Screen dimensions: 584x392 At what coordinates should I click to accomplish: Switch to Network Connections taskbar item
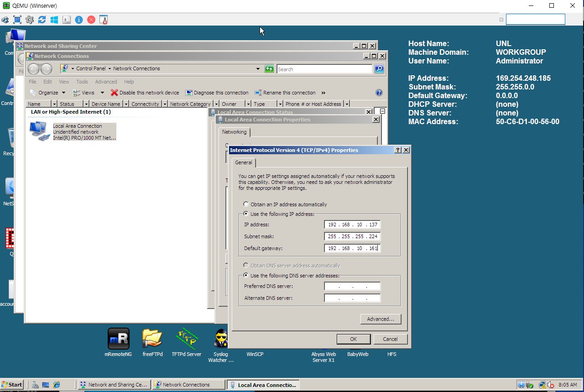click(x=188, y=385)
